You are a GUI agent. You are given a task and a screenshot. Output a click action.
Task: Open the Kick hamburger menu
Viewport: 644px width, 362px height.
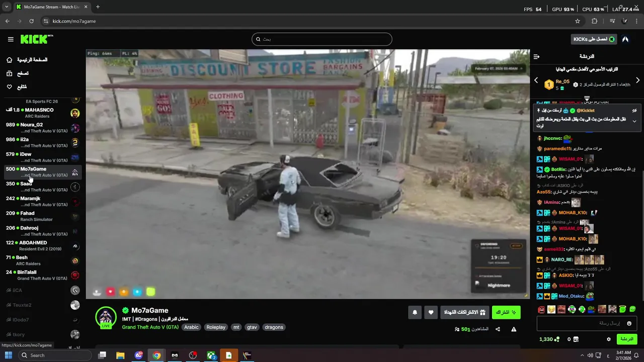[11, 39]
